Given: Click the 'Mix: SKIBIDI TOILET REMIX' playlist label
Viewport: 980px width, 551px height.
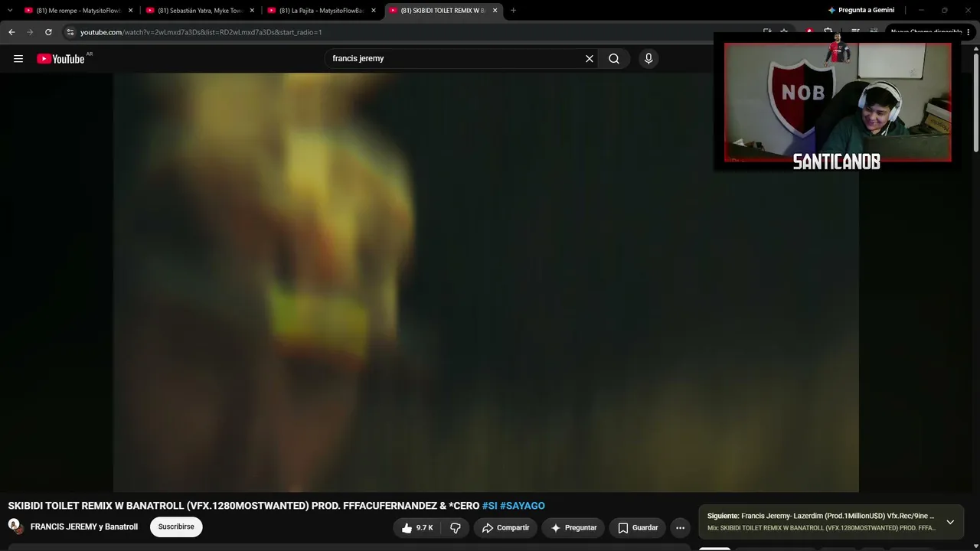Looking at the screenshot, I should pyautogui.click(x=822, y=528).
